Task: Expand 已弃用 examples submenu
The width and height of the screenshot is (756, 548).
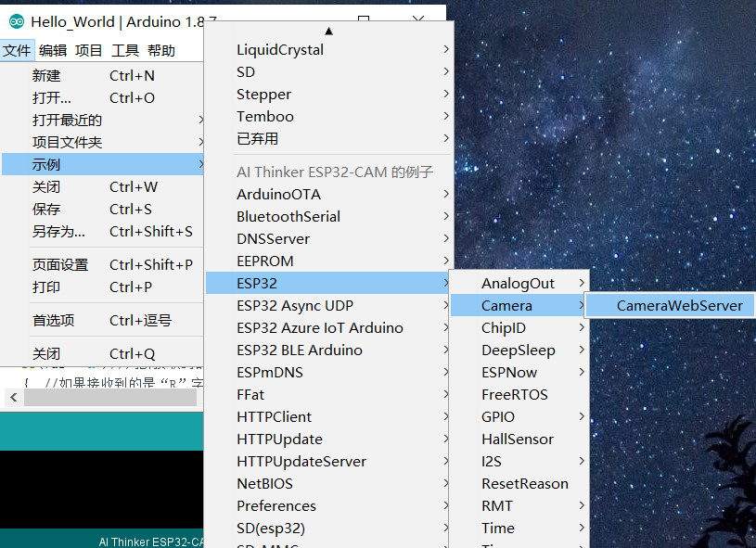Action: tap(328, 138)
